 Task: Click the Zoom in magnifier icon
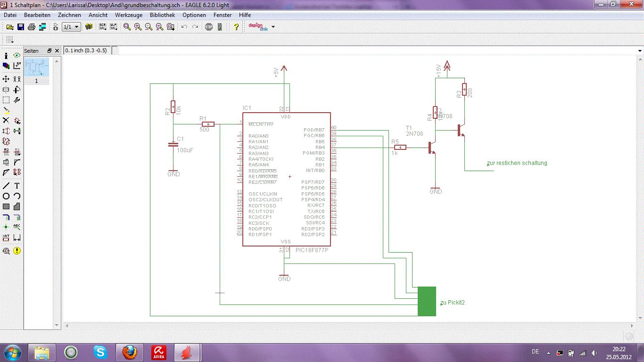point(138,27)
